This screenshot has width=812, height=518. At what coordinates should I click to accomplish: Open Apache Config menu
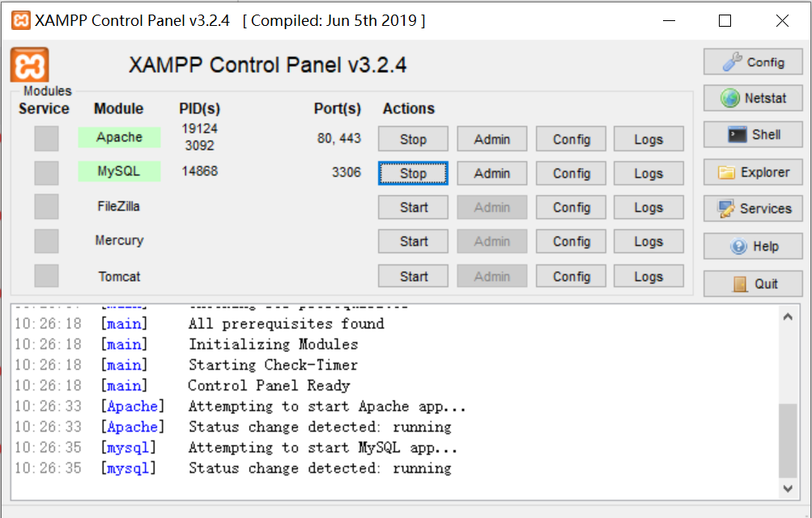[x=572, y=139]
